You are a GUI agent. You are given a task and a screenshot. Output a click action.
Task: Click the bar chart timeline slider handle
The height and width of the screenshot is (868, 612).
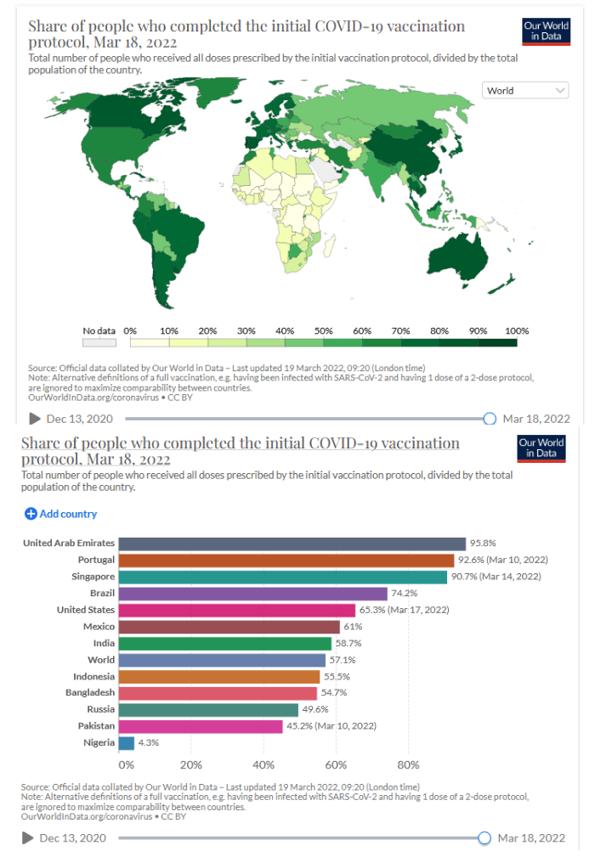coord(484,838)
